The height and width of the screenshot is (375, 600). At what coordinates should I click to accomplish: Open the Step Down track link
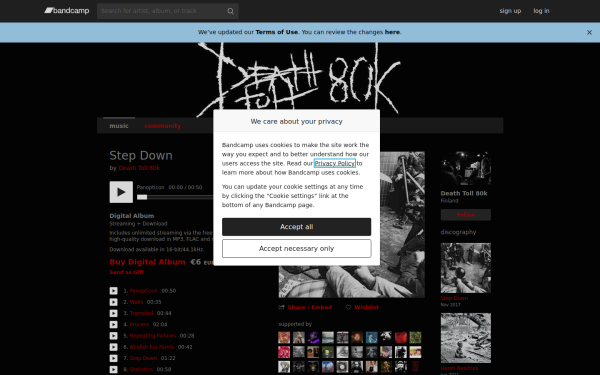click(x=143, y=359)
